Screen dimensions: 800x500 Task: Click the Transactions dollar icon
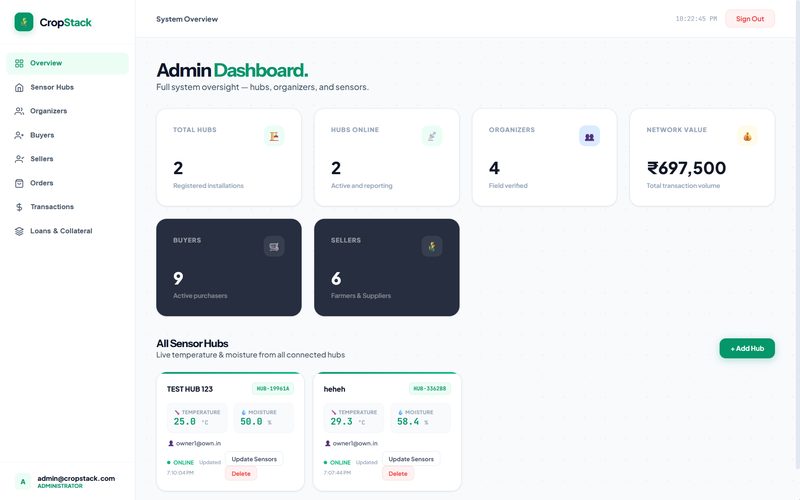(19, 207)
